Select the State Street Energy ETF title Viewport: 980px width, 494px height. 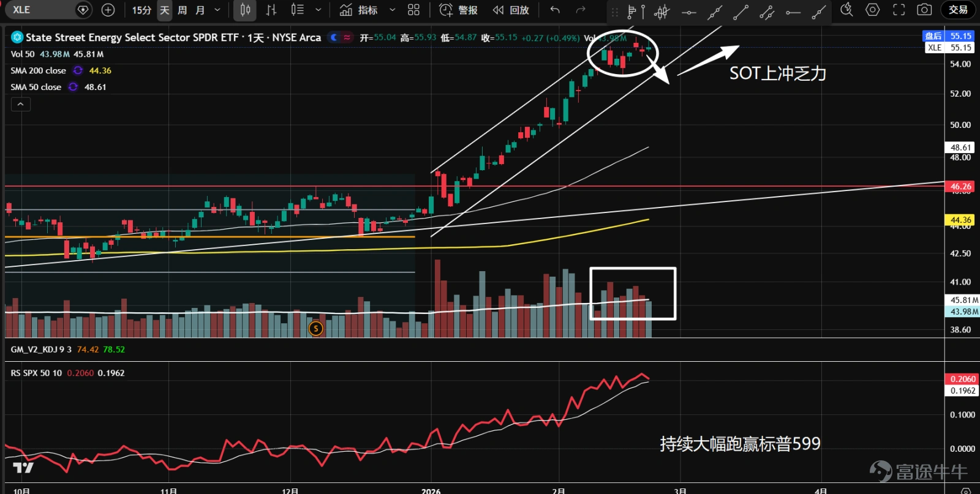[173, 37]
